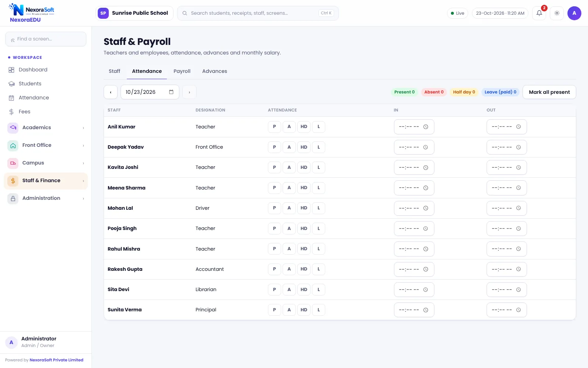Image resolution: width=588 pixels, height=368 pixels.
Task: Open clock picker for Mohan Lal's IN time
Action: [426, 208]
